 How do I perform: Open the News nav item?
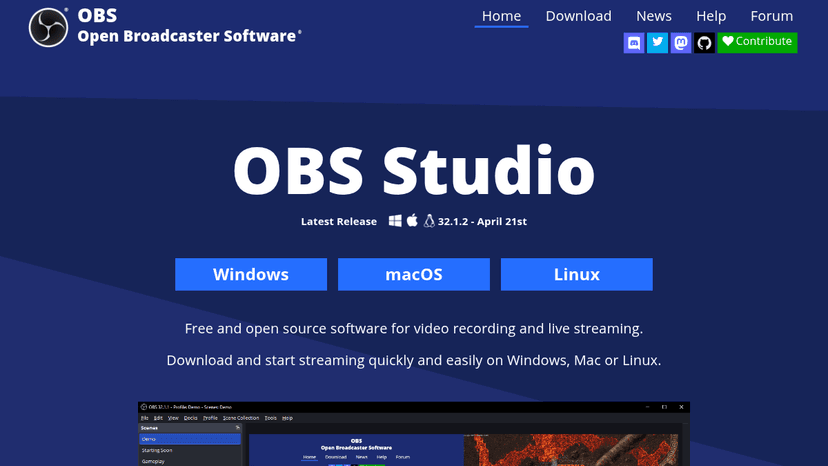pos(654,16)
